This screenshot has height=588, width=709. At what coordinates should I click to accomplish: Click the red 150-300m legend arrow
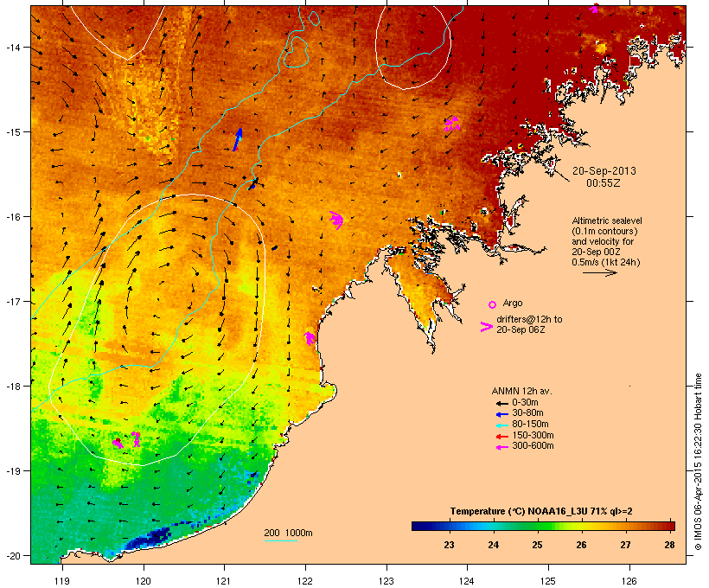501,437
